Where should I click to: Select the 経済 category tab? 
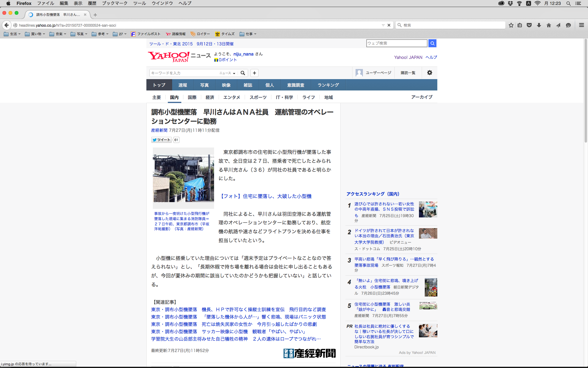tap(210, 97)
